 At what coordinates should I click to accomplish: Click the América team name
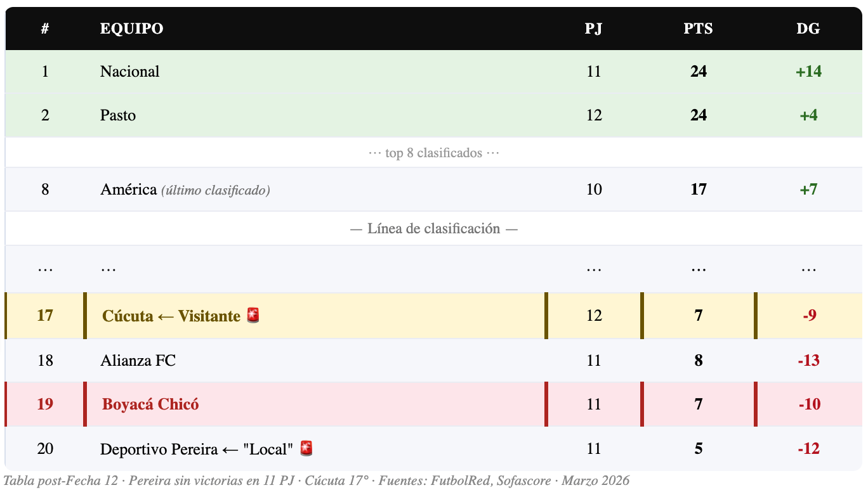pyautogui.click(x=128, y=189)
